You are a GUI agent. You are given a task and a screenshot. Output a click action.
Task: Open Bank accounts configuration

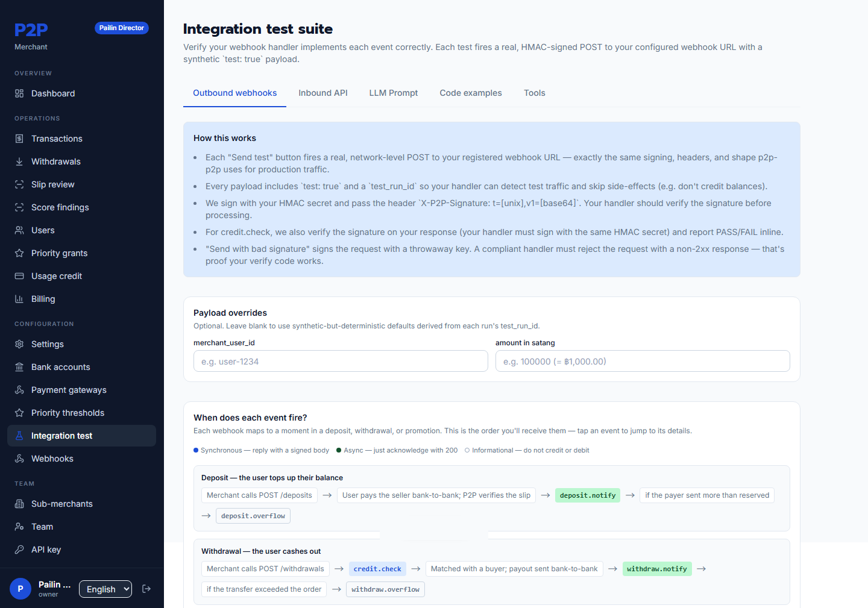[81, 367]
